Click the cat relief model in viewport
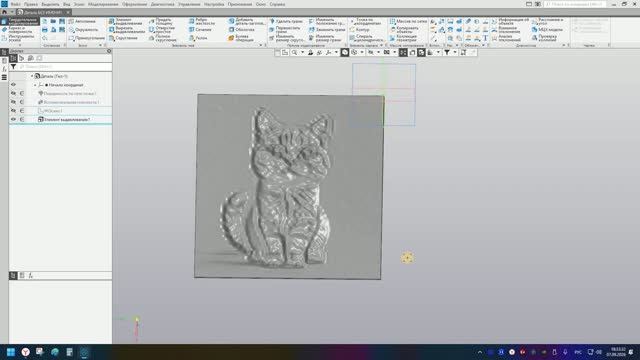 coord(289,187)
